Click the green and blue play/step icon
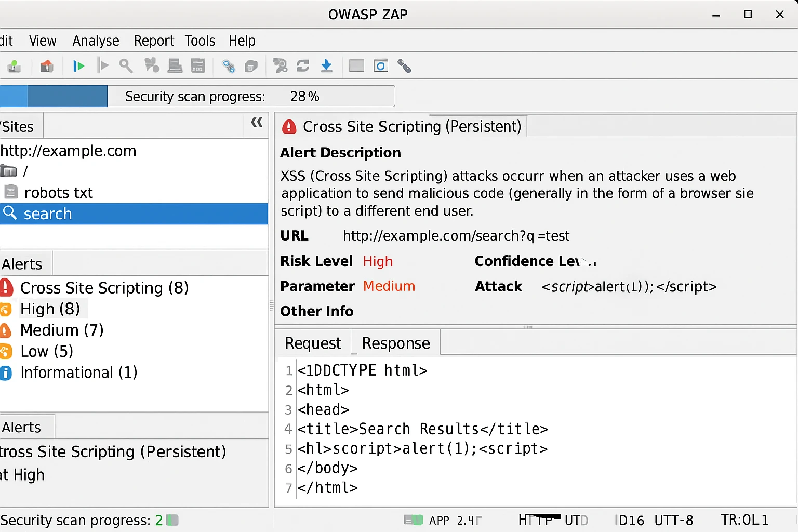The height and width of the screenshot is (532, 798). tap(78, 66)
